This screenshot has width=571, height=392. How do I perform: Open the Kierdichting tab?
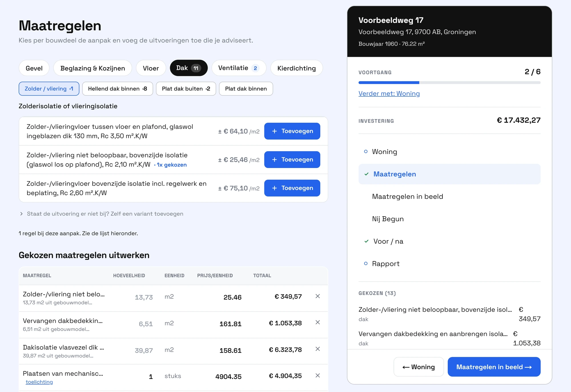(296, 68)
